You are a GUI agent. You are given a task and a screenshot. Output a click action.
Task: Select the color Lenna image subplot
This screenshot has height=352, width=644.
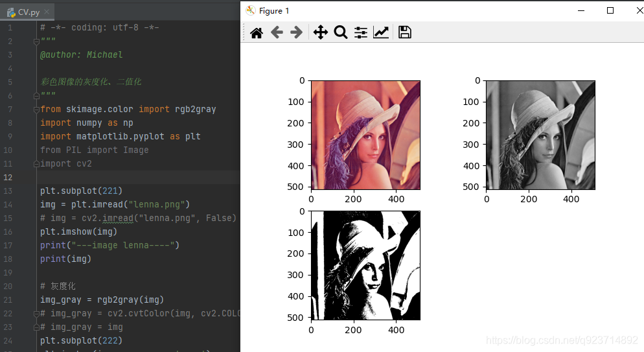tap(365, 135)
